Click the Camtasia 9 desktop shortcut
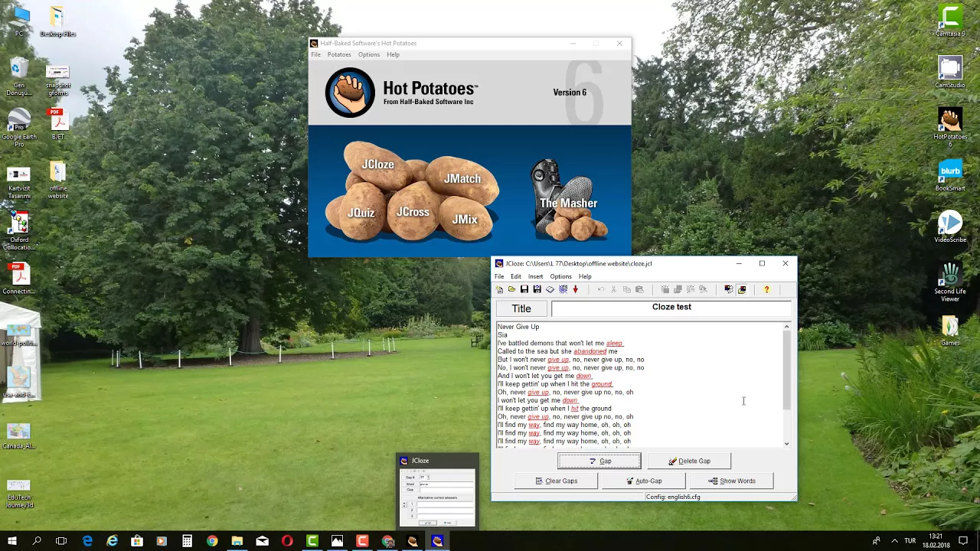980x551 pixels. [950, 21]
